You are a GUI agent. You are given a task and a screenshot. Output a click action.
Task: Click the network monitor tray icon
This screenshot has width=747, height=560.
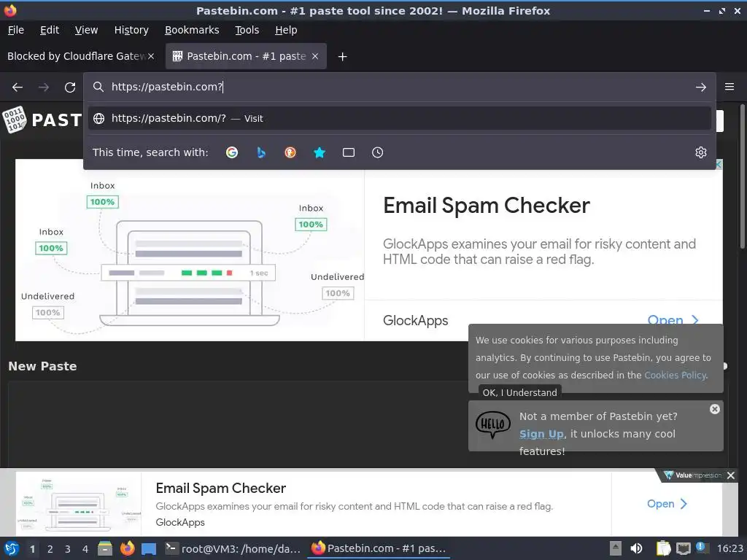tap(683, 548)
